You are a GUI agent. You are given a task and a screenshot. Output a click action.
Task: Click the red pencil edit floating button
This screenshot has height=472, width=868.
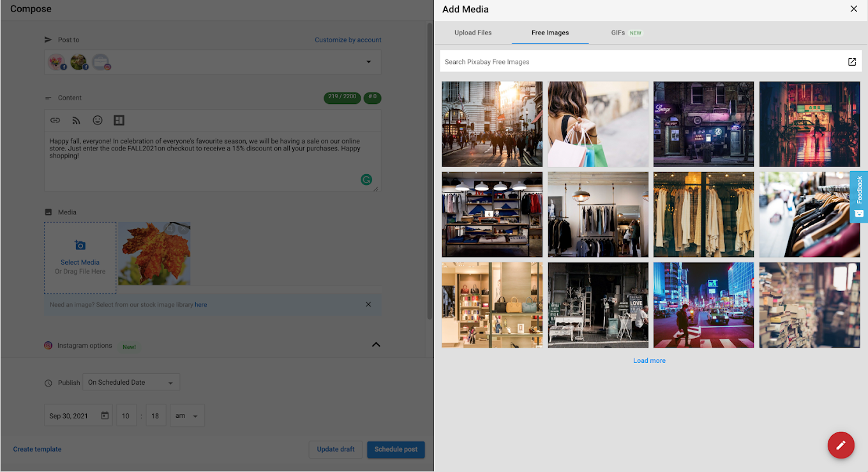pos(841,445)
